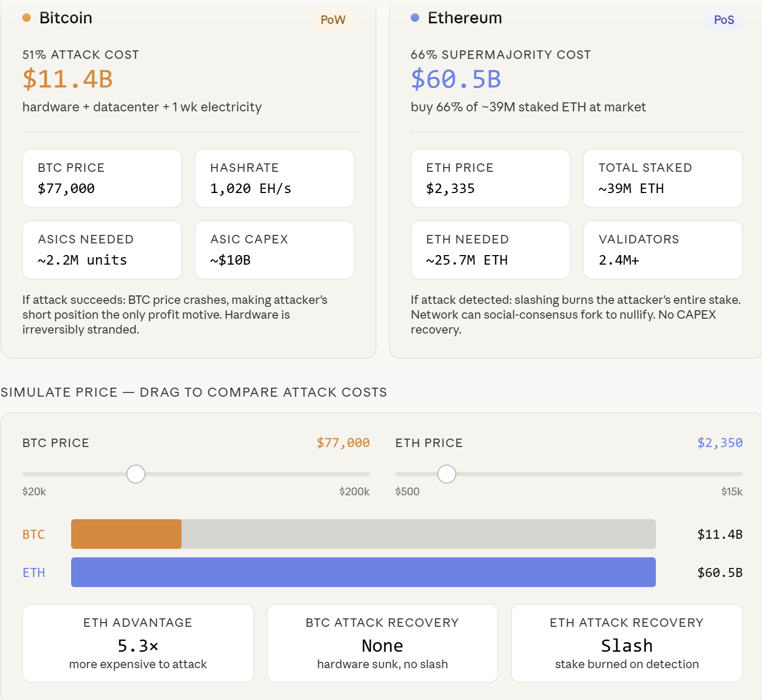762x700 pixels.
Task: Click the SIMULATE PRICE section heading
Action: [x=194, y=392]
